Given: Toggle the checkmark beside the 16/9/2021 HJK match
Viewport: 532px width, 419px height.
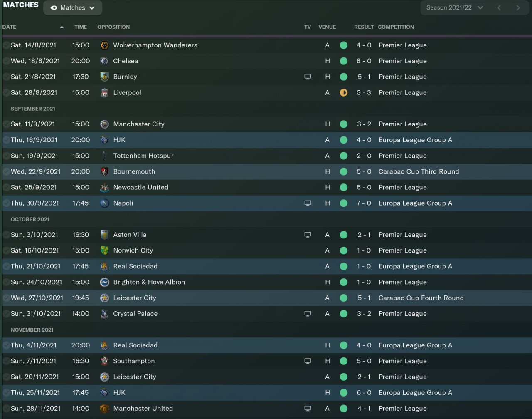Looking at the screenshot, I should [6, 140].
